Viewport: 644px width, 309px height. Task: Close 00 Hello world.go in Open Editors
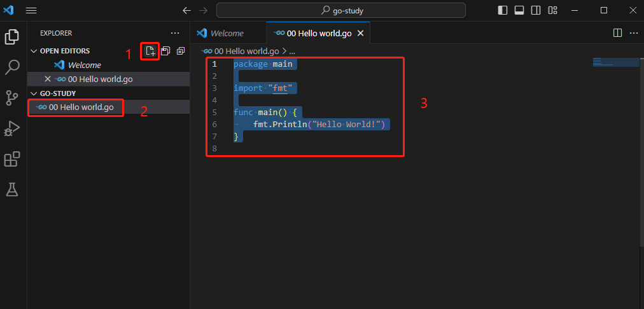[x=48, y=79]
